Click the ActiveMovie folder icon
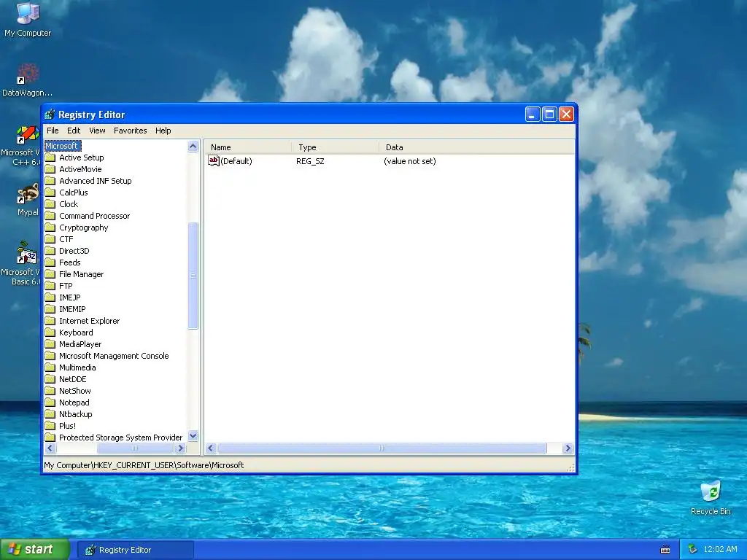This screenshot has width=747, height=560. click(50, 169)
